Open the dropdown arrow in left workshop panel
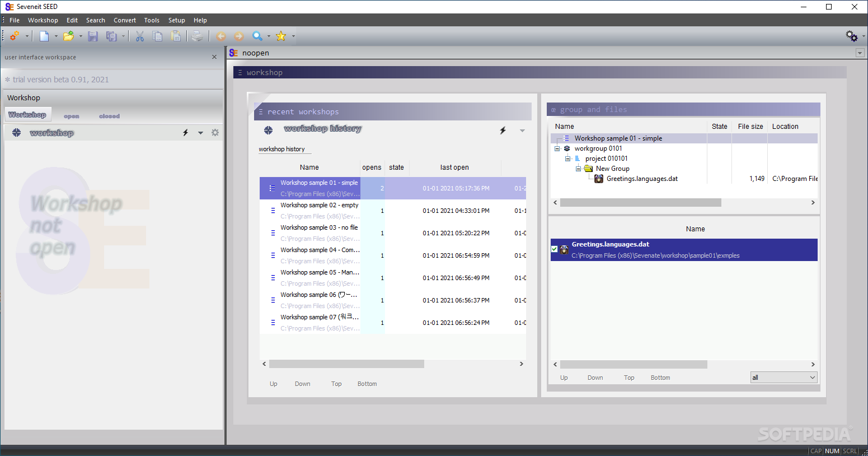Viewport: 868px width, 456px height. [200, 133]
